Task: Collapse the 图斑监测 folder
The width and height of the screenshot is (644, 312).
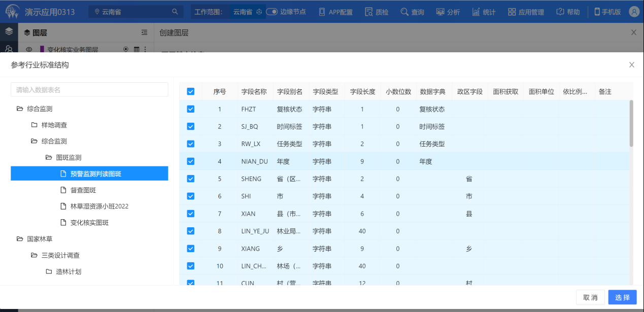Action: (x=49, y=157)
